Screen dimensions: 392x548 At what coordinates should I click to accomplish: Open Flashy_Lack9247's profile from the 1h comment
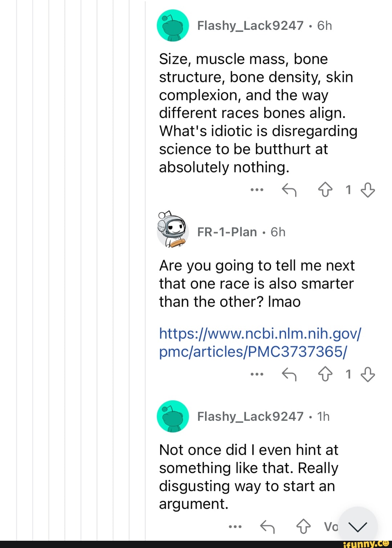tap(250, 416)
